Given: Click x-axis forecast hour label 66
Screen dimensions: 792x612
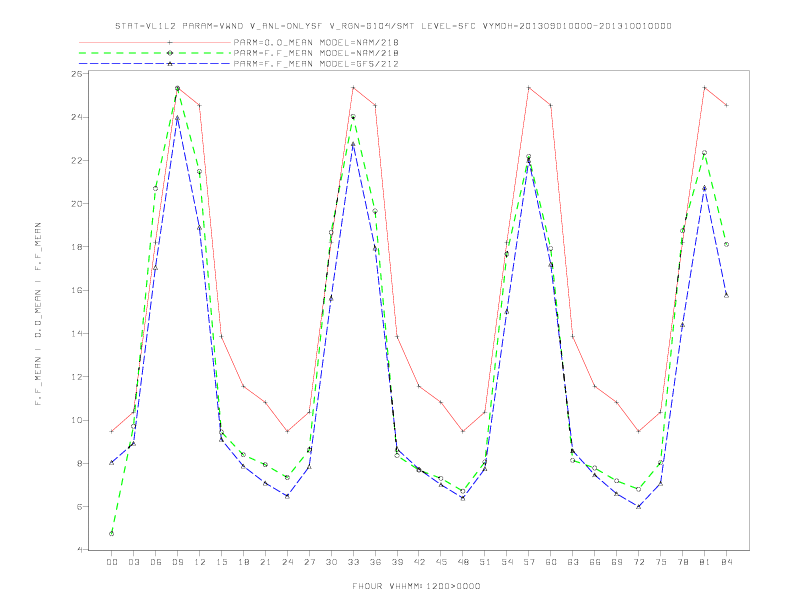Looking at the screenshot, I should tap(595, 562).
